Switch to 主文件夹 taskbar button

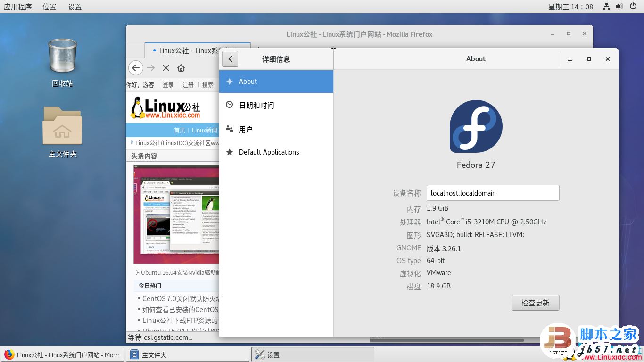[187, 354]
